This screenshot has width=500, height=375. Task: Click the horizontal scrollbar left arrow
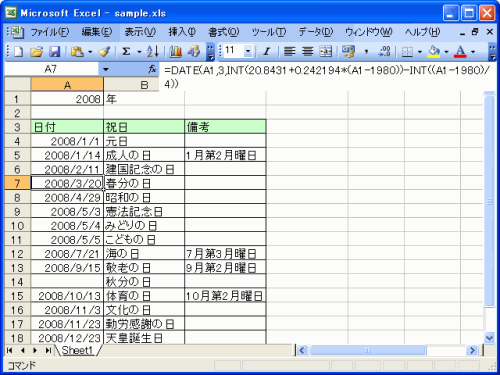302,350
